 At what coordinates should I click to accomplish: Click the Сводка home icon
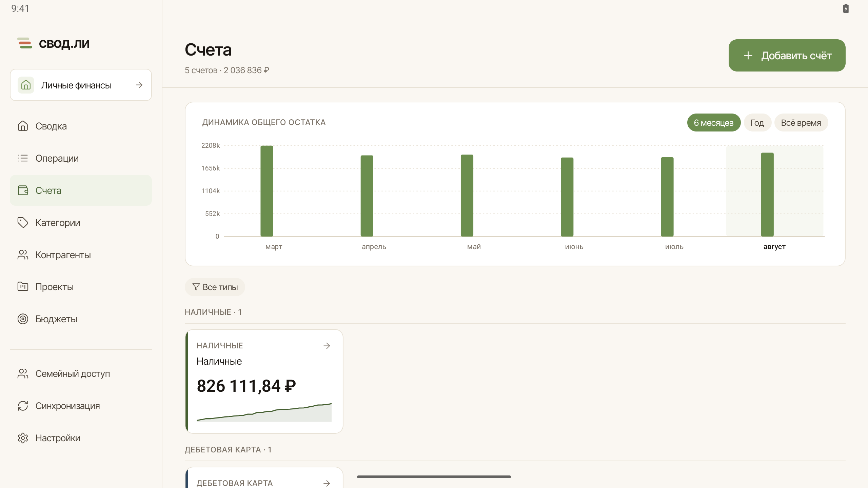coord(23,126)
